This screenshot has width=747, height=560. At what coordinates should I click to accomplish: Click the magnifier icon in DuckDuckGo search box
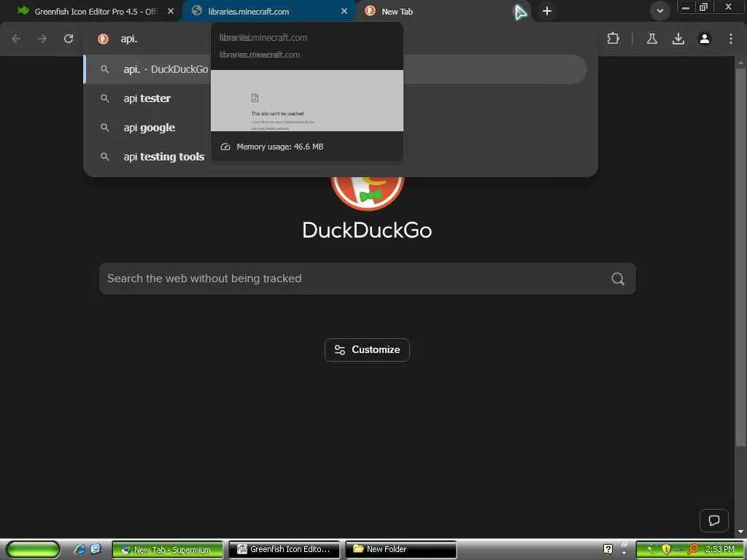coord(618,279)
